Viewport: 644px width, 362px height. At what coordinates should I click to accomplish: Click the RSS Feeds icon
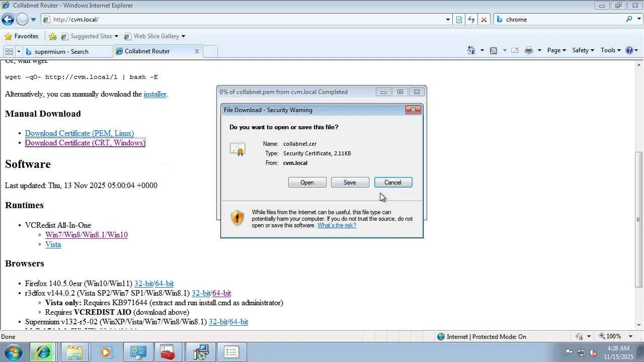494,50
